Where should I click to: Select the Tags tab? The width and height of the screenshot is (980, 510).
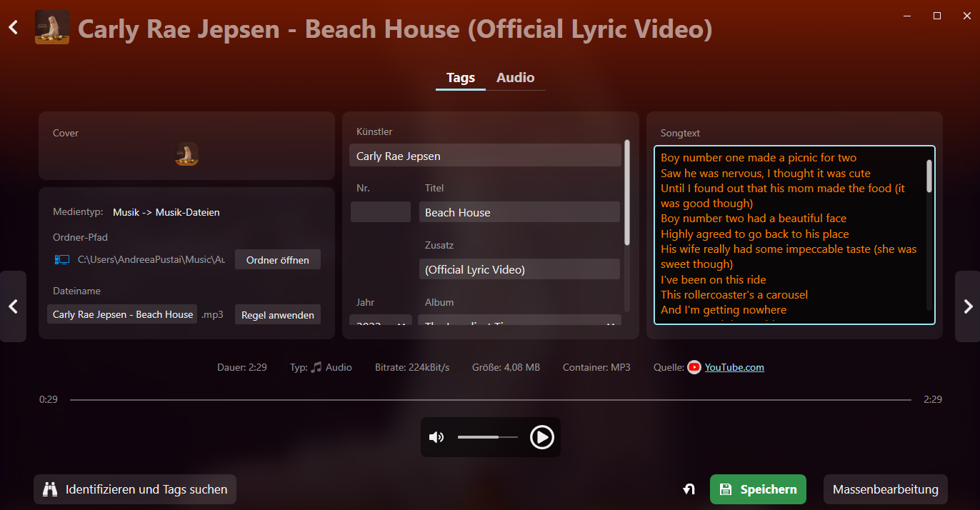click(461, 78)
